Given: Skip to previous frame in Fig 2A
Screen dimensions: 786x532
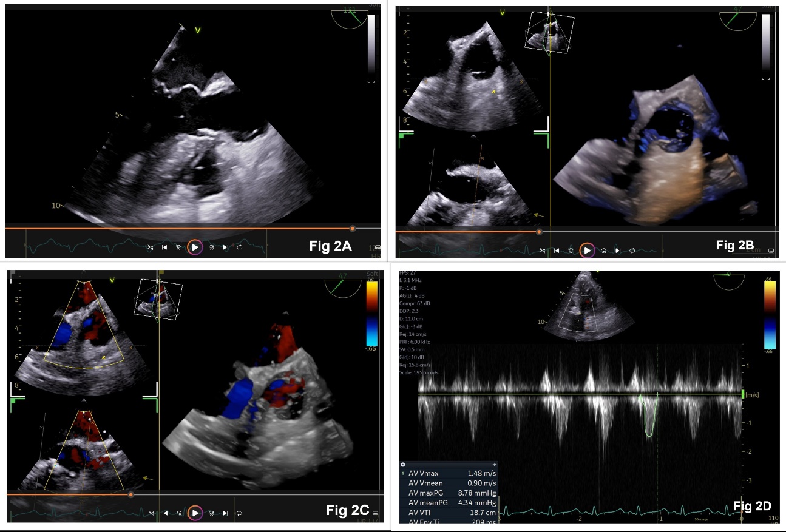Looking at the screenshot, I should tap(164, 247).
